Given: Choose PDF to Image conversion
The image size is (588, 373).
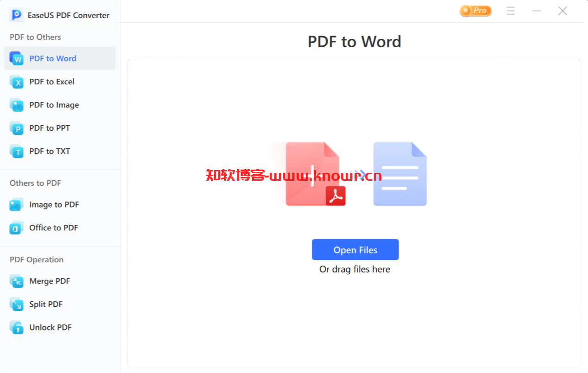Looking at the screenshot, I should click(59, 105).
